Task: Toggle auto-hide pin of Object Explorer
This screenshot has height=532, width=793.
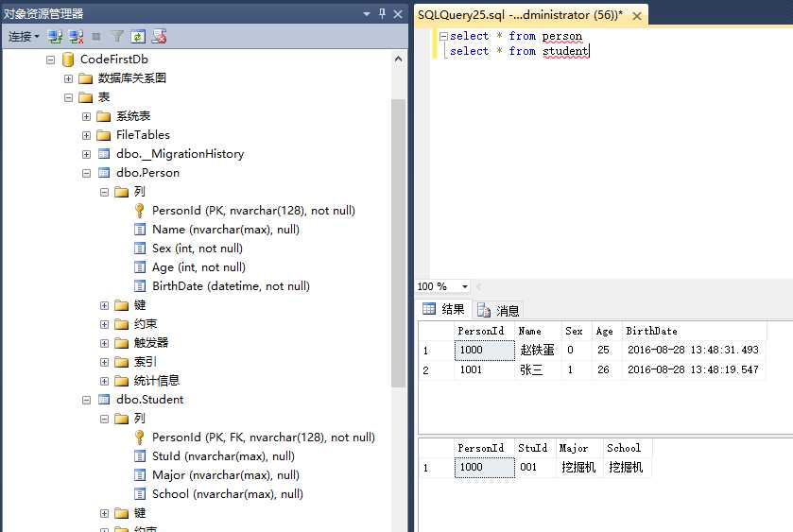Action: point(383,13)
